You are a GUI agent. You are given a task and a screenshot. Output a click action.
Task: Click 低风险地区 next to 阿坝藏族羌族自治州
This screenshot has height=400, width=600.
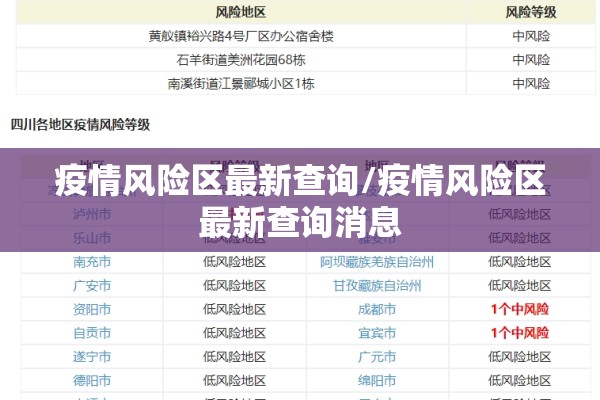(520, 262)
